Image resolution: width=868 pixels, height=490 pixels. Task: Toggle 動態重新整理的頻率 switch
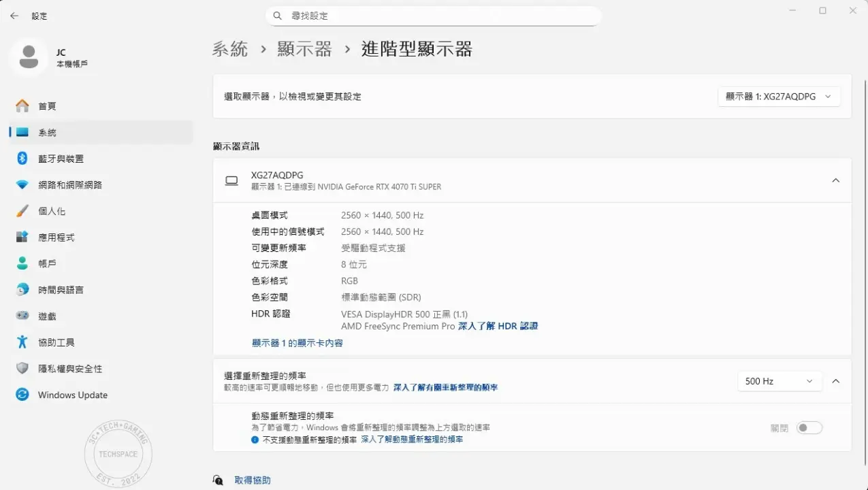(x=809, y=428)
